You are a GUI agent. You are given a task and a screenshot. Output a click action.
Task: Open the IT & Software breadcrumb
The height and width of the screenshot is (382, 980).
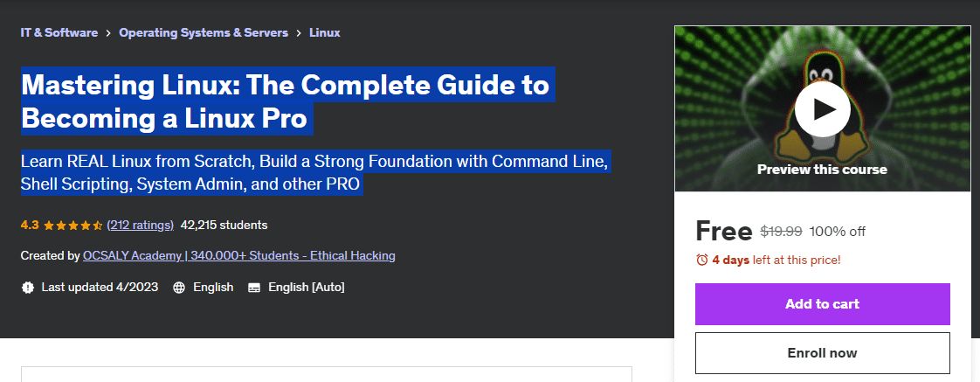[59, 33]
